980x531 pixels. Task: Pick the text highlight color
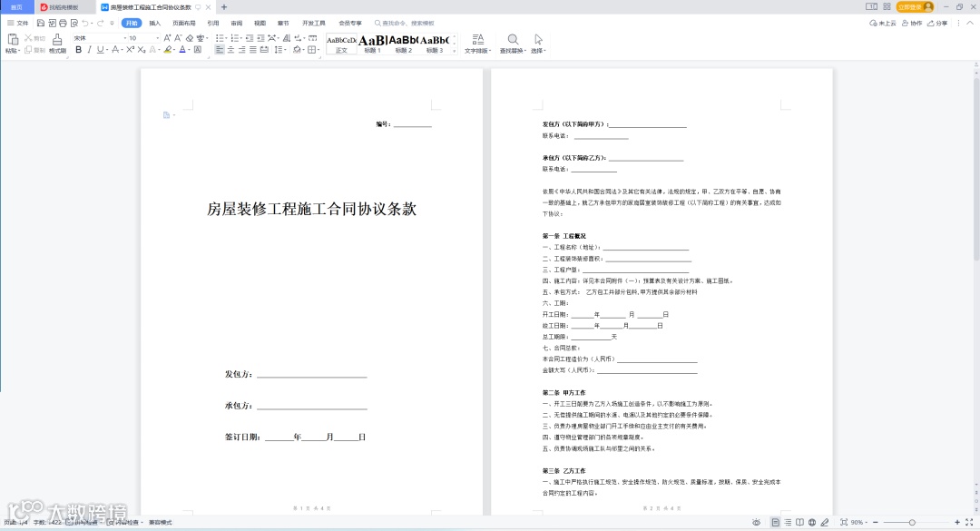point(168,49)
